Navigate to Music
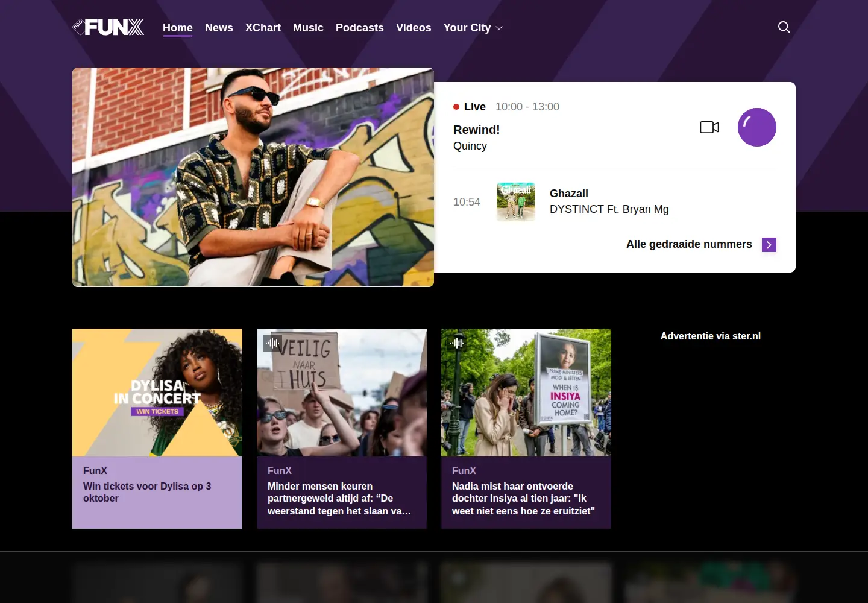 308,28
